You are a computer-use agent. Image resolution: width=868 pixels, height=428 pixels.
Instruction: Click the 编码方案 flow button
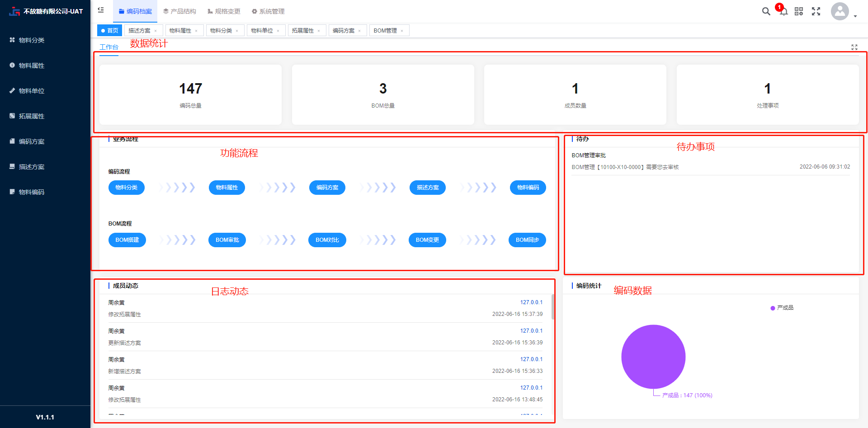pos(327,188)
